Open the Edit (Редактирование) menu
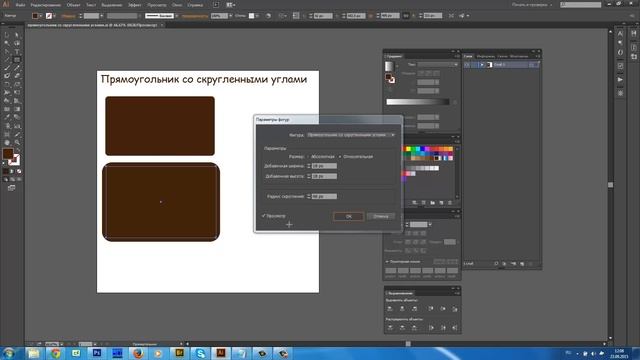 coord(46,5)
